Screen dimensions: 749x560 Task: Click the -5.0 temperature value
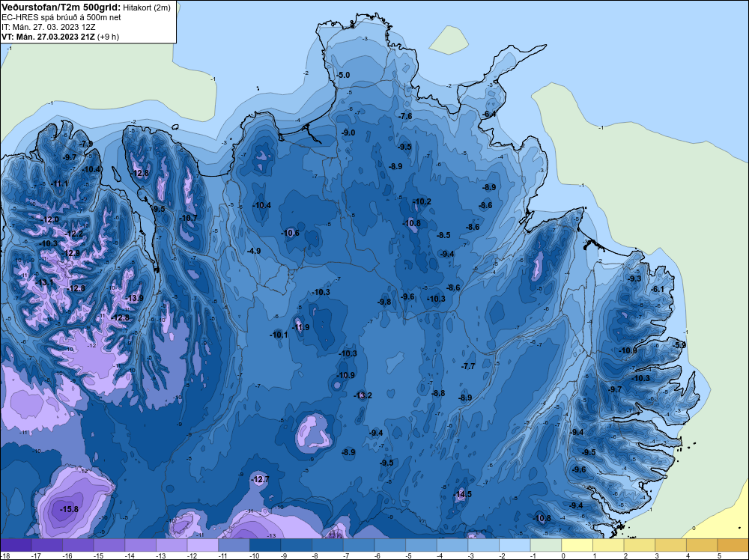343,75
